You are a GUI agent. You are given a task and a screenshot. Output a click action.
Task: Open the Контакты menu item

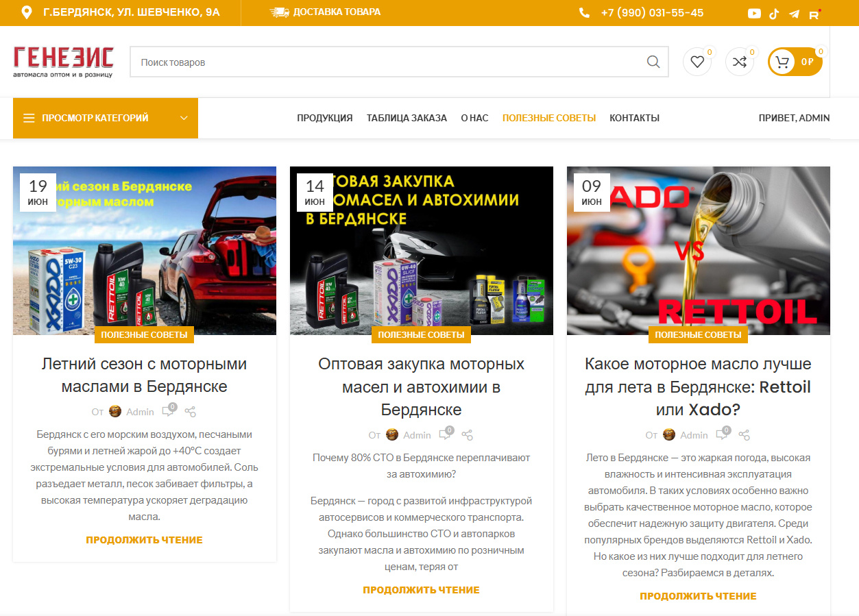pyautogui.click(x=634, y=118)
